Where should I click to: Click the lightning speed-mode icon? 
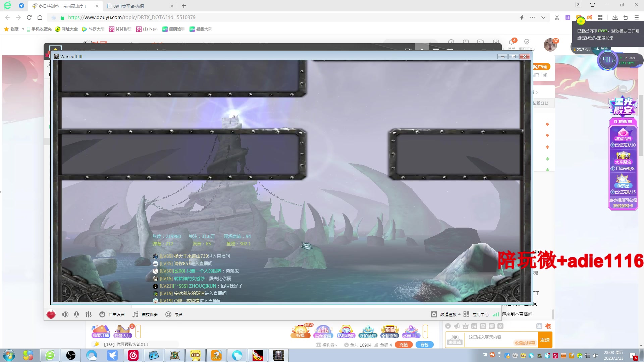point(522,17)
